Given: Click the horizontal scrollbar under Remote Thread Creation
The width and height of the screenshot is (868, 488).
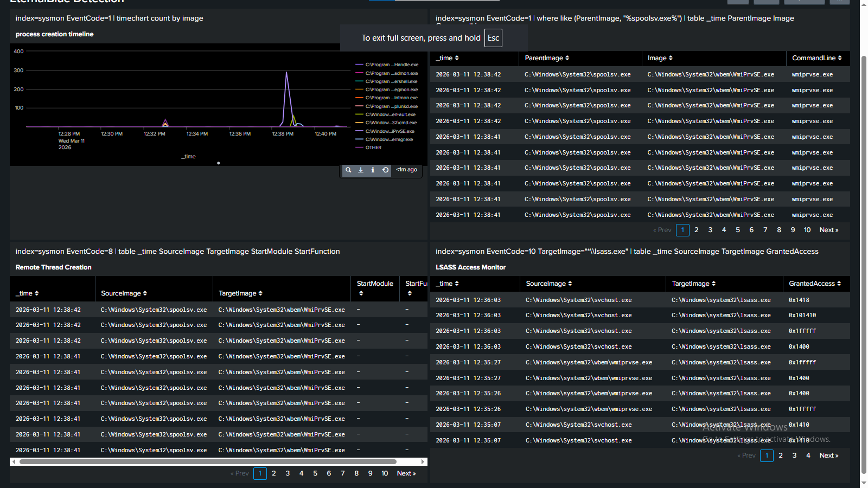Looking at the screenshot, I should coord(217,461).
